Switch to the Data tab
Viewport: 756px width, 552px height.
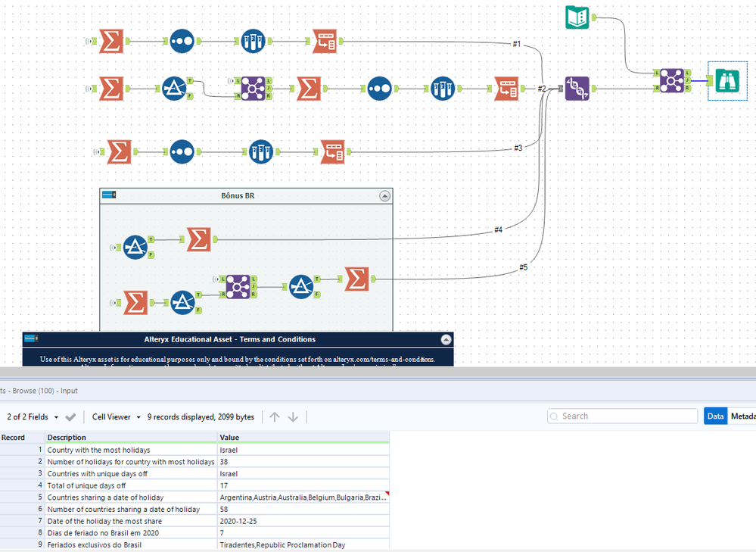tap(715, 416)
